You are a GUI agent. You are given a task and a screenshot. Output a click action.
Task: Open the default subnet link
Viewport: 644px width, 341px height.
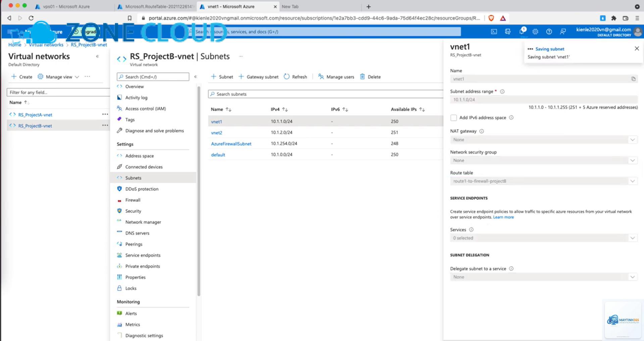pos(218,155)
